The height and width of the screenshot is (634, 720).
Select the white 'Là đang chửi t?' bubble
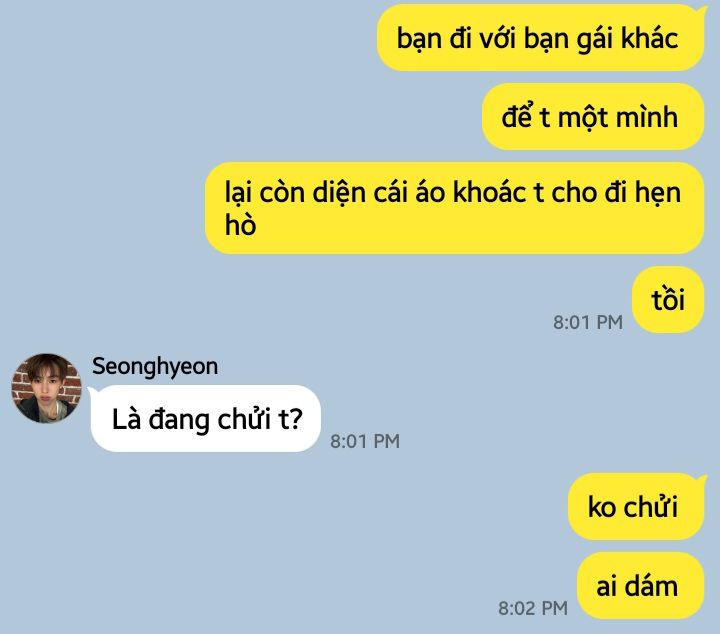point(206,419)
